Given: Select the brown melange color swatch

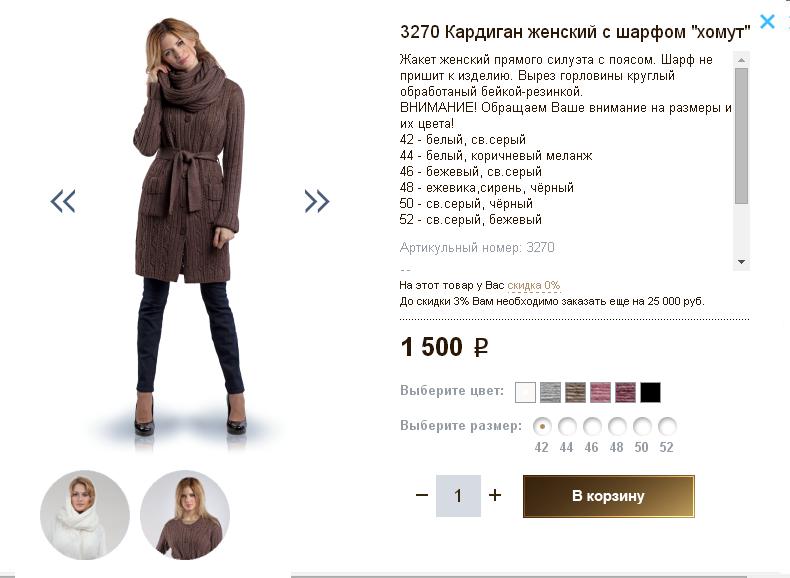Looking at the screenshot, I should click(x=575, y=392).
